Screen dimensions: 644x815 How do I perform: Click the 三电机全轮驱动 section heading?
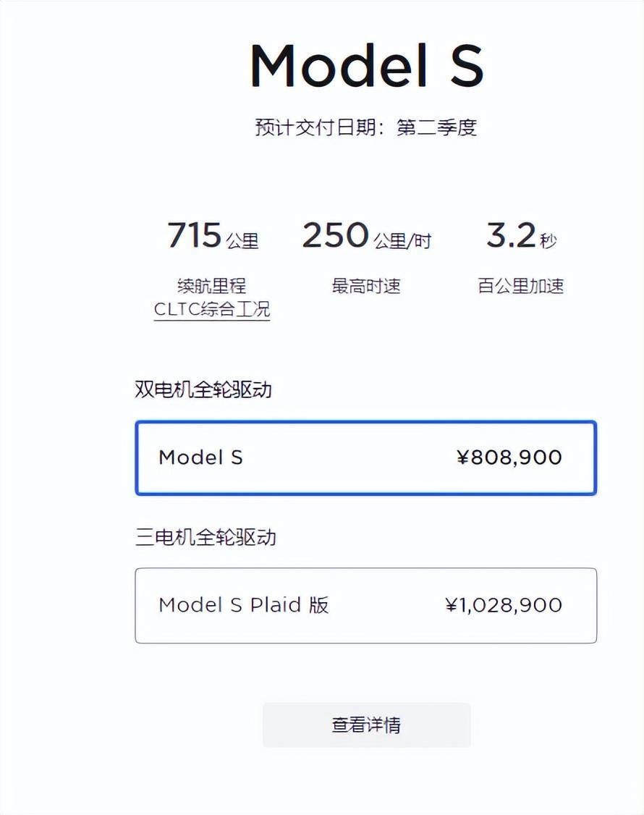point(206,537)
